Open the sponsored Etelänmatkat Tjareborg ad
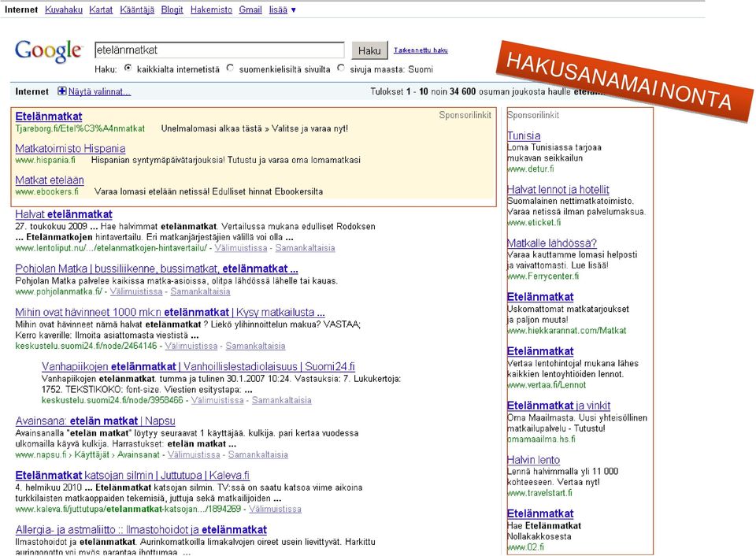 click(x=49, y=117)
